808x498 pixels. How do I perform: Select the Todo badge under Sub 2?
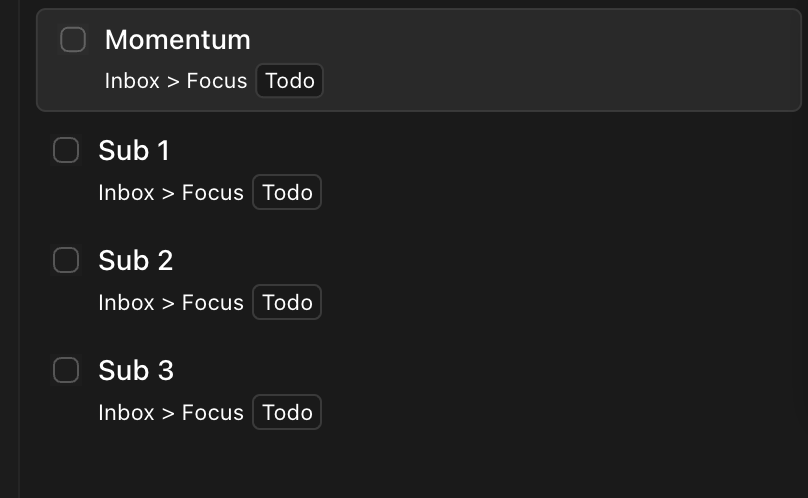pos(287,302)
